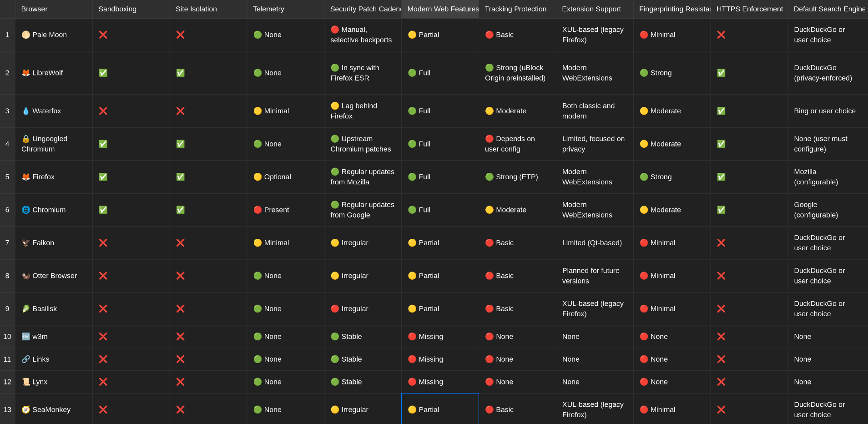Click the Ungoogled Chromium lock icon
This screenshot has width=868, height=424.
[x=26, y=139]
